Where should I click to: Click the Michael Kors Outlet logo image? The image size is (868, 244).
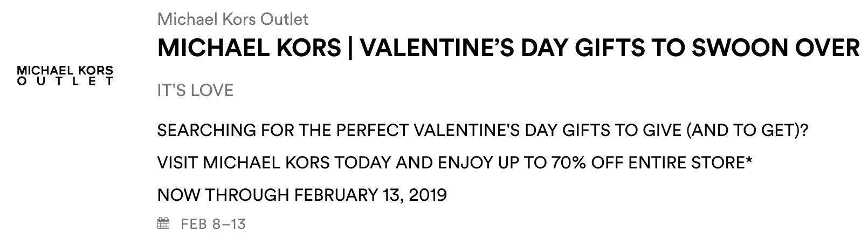[x=65, y=76]
